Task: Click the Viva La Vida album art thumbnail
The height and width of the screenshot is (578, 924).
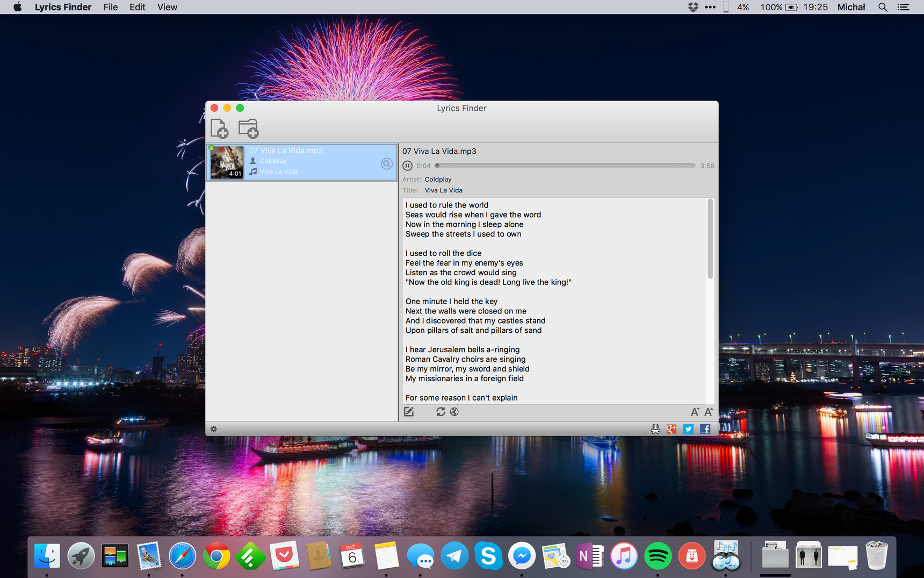Action: click(227, 162)
